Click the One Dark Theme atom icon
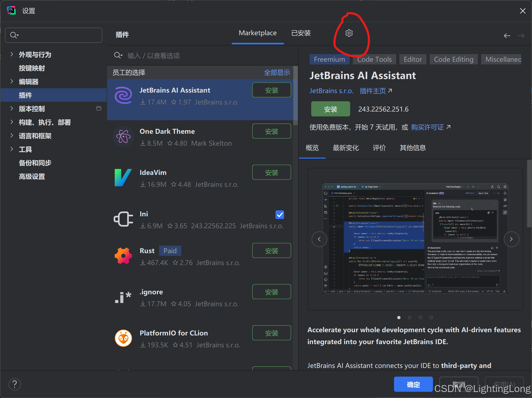The height and width of the screenshot is (398, 532). [123, 136]
